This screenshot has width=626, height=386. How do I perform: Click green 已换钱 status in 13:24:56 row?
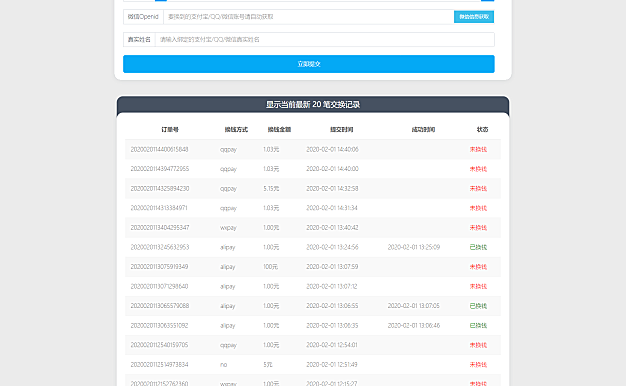(478, 247)
